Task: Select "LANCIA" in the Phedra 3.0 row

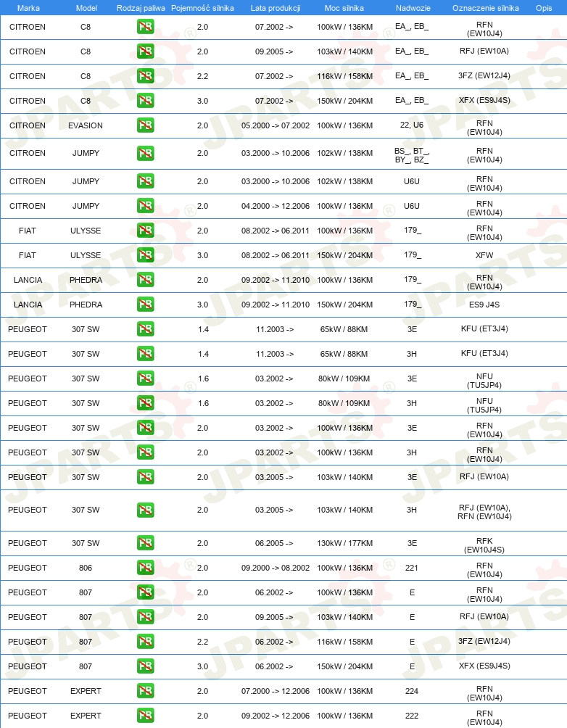Action: (28, 304)
